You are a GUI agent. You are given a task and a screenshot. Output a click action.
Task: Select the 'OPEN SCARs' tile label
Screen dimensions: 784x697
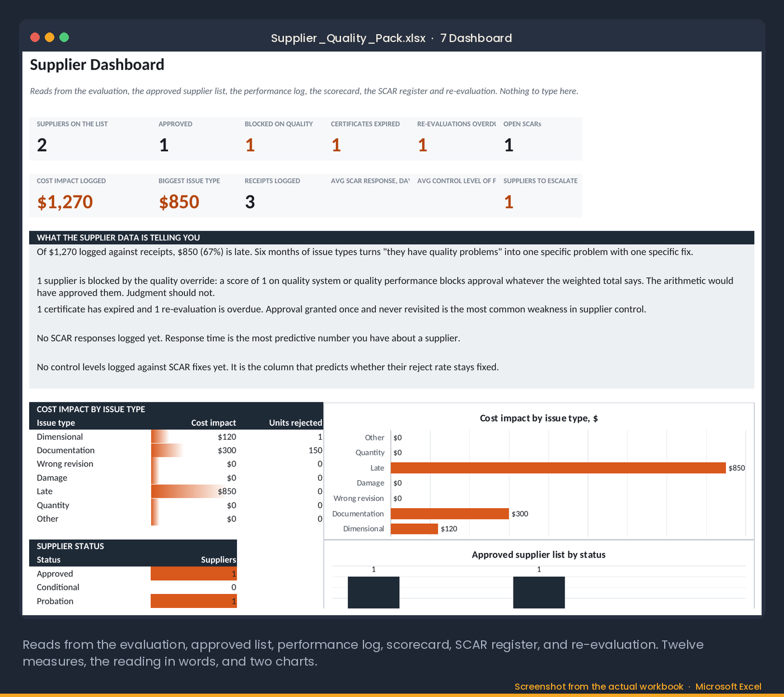(522, 124)
